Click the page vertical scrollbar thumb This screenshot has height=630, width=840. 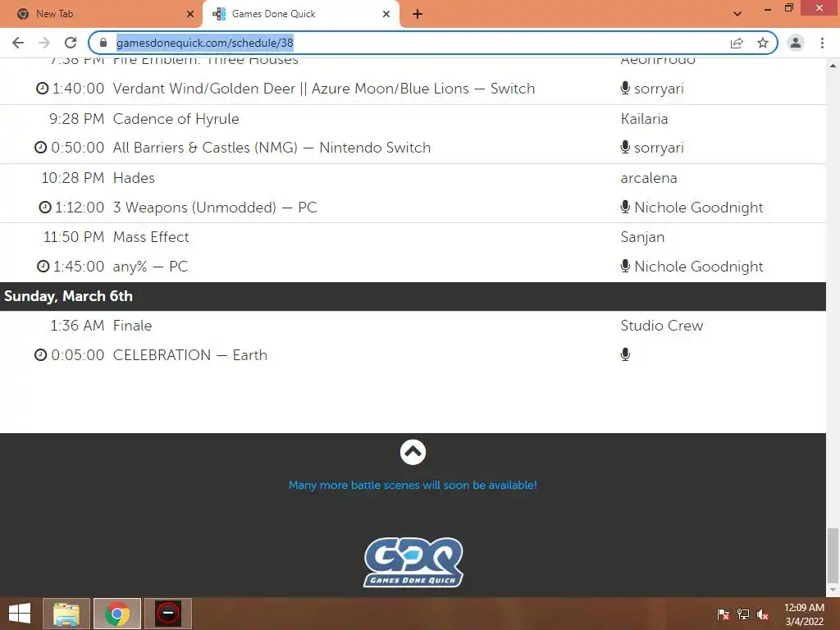833,555
